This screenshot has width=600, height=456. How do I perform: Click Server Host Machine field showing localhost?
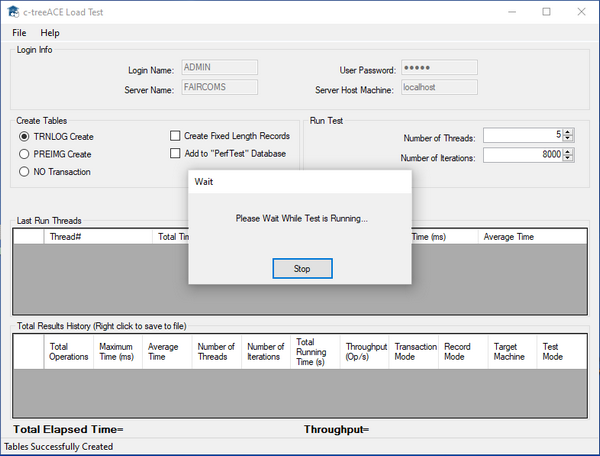click(439, 87)
